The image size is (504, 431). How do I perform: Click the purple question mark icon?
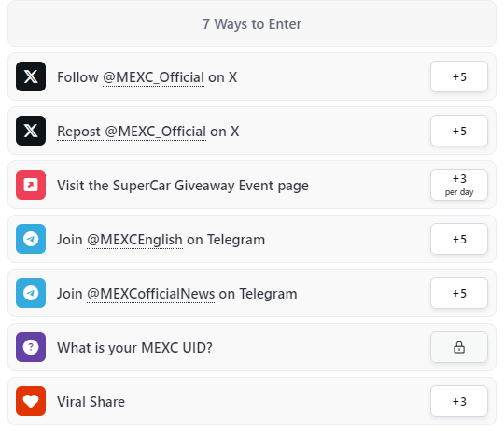pyautogui.click(x=31, y=347)
